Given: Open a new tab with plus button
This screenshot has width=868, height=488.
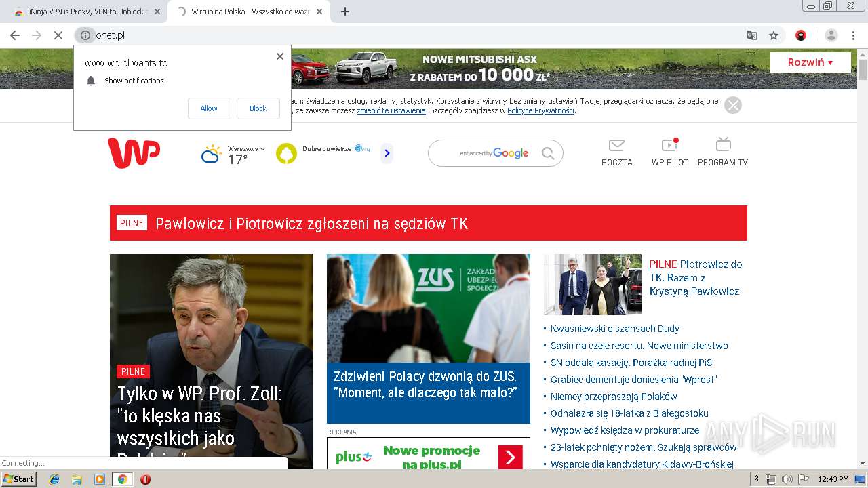Looking at the screenshot, I should pyautogui.click(x=345, y=12).
